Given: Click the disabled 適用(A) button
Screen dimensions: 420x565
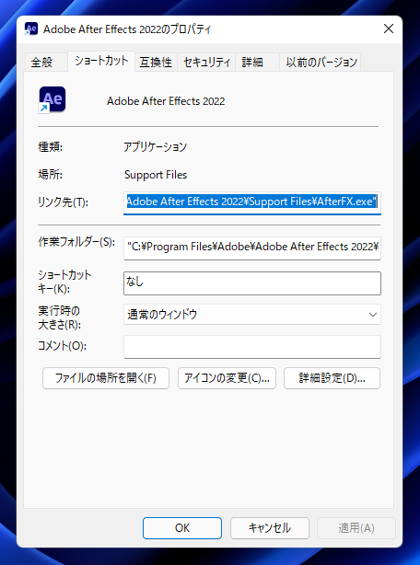Looking at the screenshot, I should [356, 528].
